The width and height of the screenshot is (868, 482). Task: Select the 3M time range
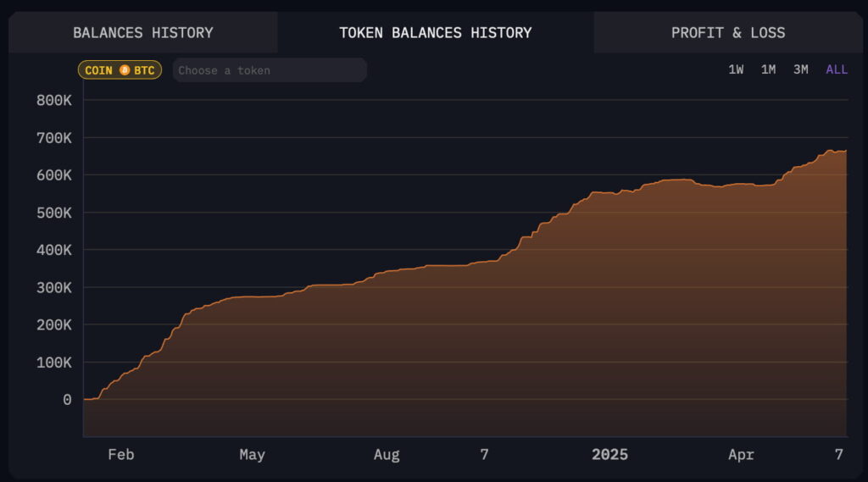coord(800,69)
